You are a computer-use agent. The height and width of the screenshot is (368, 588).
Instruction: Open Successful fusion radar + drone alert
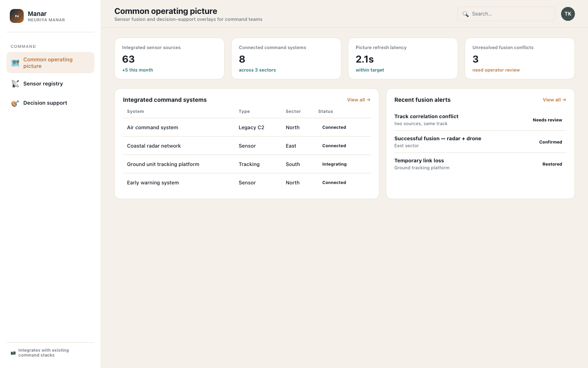point(480,142)
